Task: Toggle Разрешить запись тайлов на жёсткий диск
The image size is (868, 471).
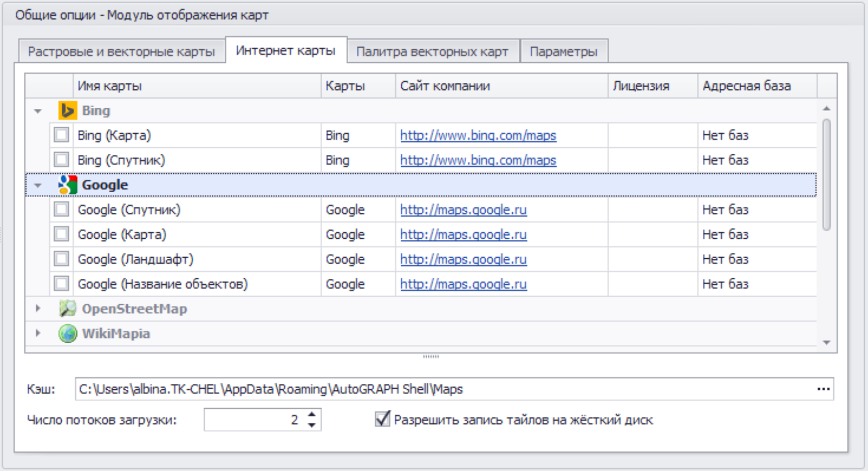Action: pos(382,419)
